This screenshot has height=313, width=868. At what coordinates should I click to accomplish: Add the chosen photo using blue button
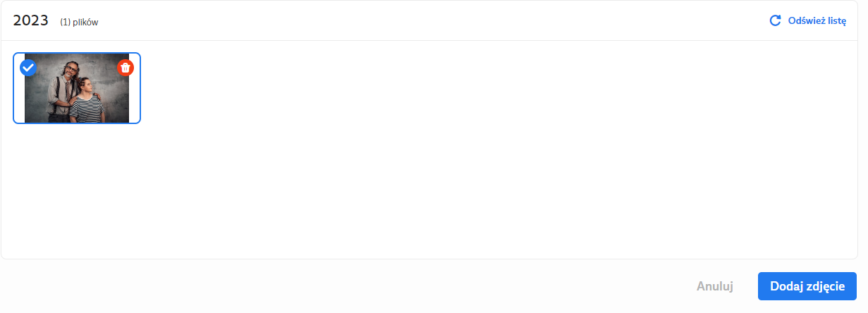[807, 286]
